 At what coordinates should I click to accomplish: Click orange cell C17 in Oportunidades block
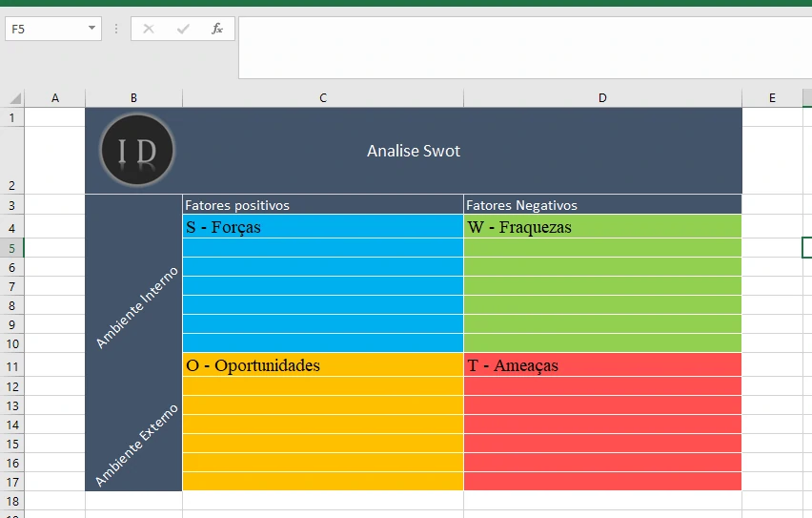coord(323,481)
